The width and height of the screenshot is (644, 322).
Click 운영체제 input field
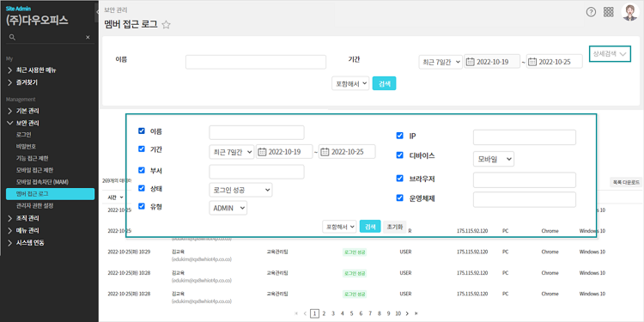(x=525, y=199)
